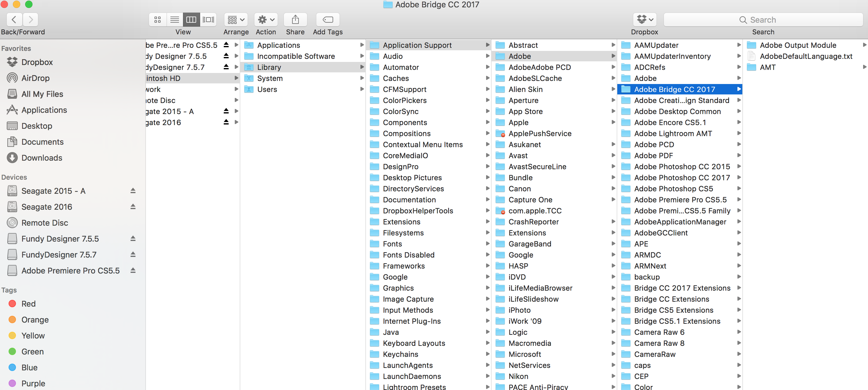
Task: Select column view mode toggle
Action: tap(191, 20)
